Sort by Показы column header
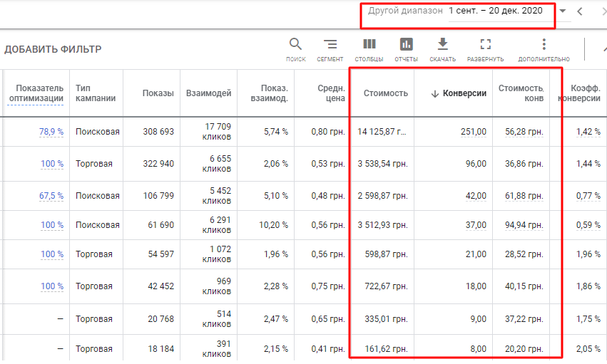This screenshot has width=607, height=364. [158, 93]
